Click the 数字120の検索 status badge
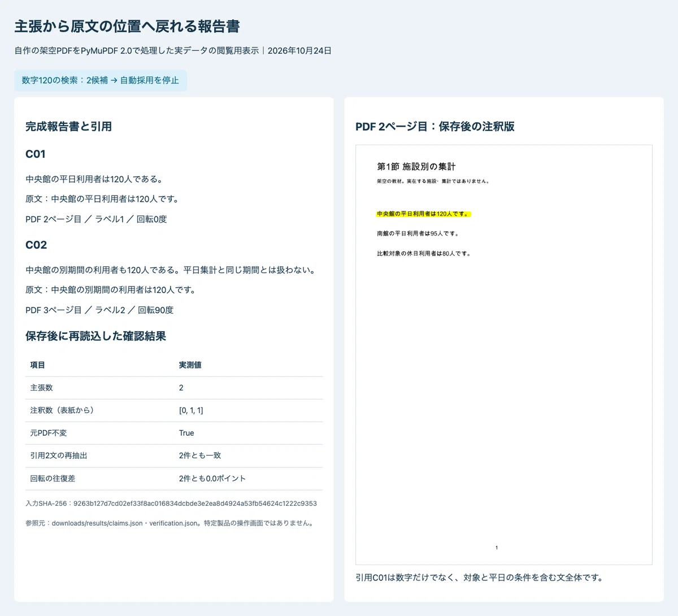 [x=101, y=80]
